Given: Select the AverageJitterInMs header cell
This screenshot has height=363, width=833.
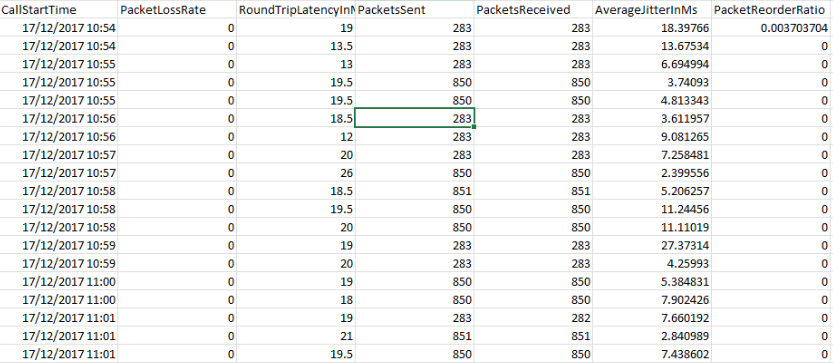Looking at the screenshot, I should (652, 10).
